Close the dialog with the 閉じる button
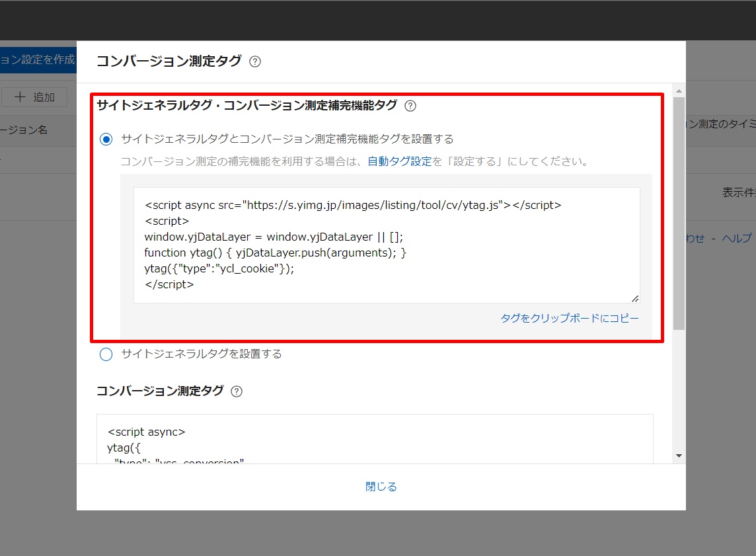Viewport: 756px width, 556px height. (x=381, y=486)
